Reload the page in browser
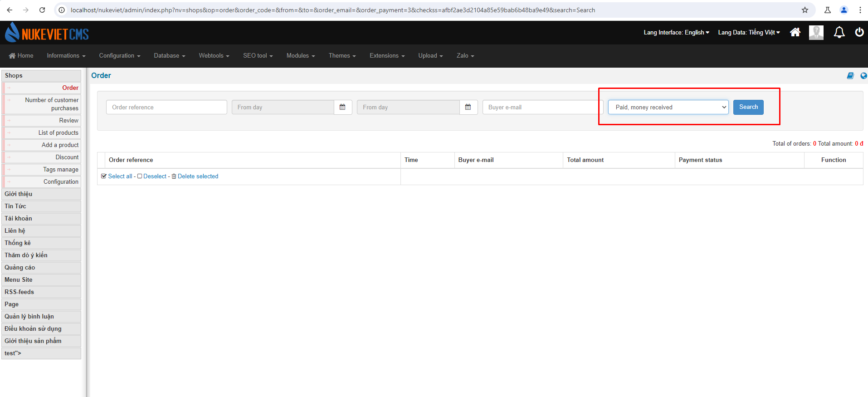Screen dimensions: 868x397 [x=42, y=10]
